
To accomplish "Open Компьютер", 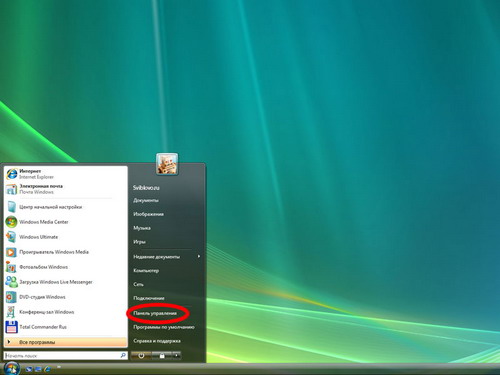I will (146, 271).
